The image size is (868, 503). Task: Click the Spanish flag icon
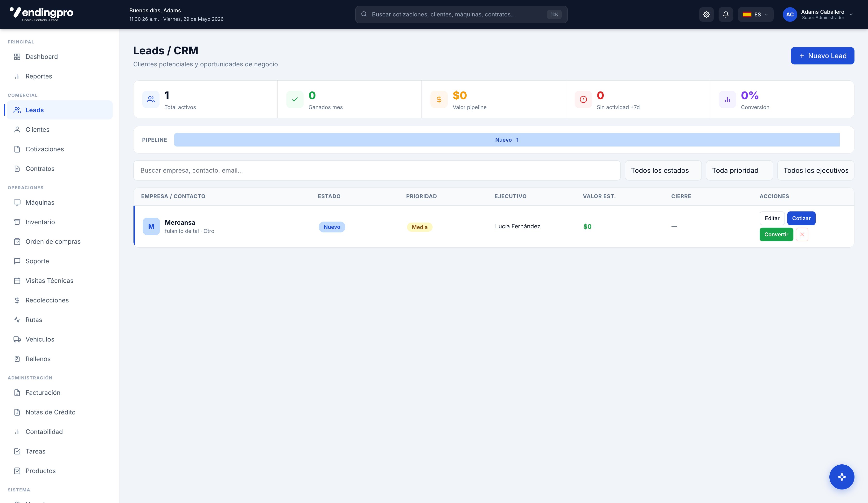click(747, 14)
